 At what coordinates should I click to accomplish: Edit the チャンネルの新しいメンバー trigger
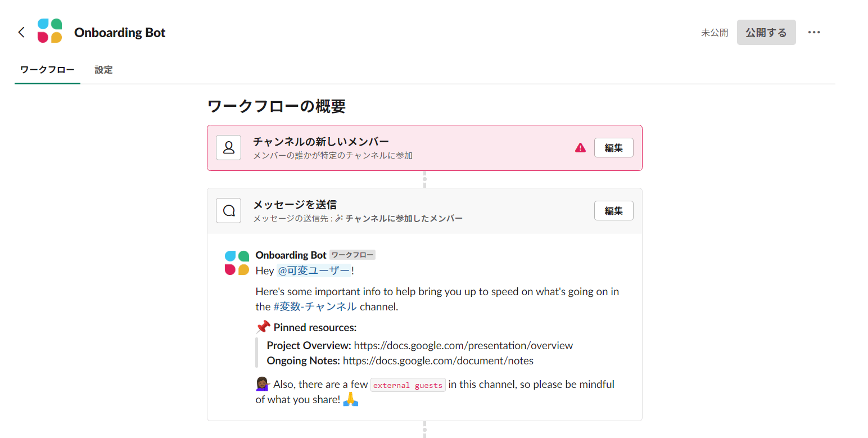[x=613, y=148]
